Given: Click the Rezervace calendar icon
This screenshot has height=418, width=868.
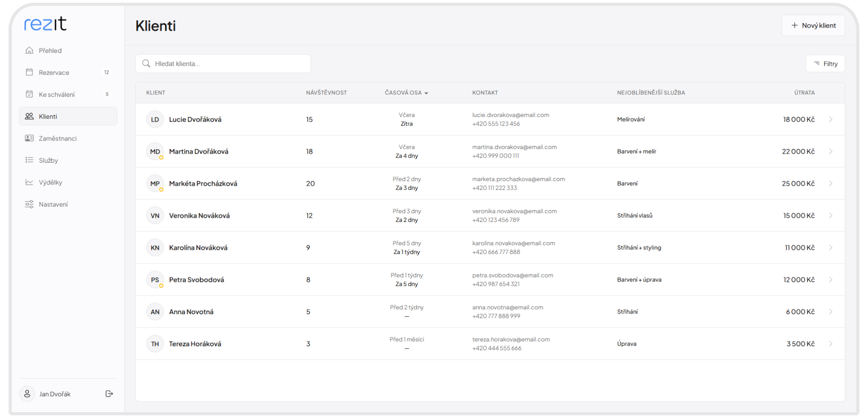Looking at the screenshot, I should coord(29,72).
